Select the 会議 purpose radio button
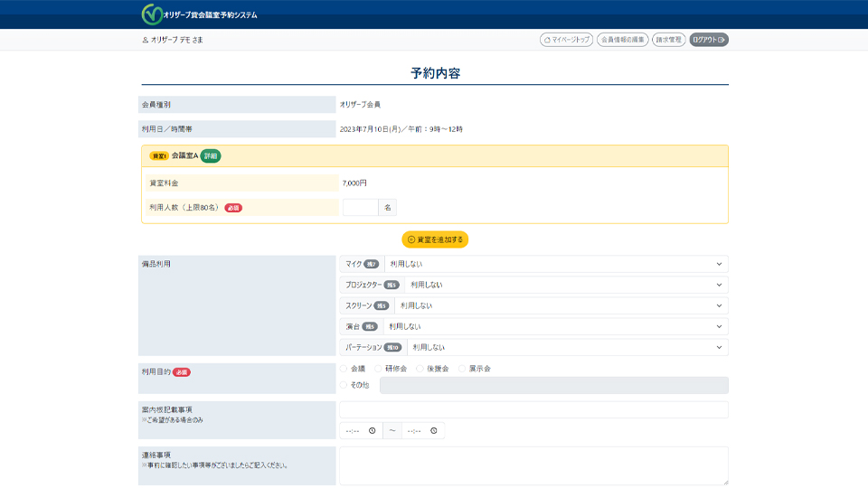Viewport: 868px width, 488px height. 344,369
